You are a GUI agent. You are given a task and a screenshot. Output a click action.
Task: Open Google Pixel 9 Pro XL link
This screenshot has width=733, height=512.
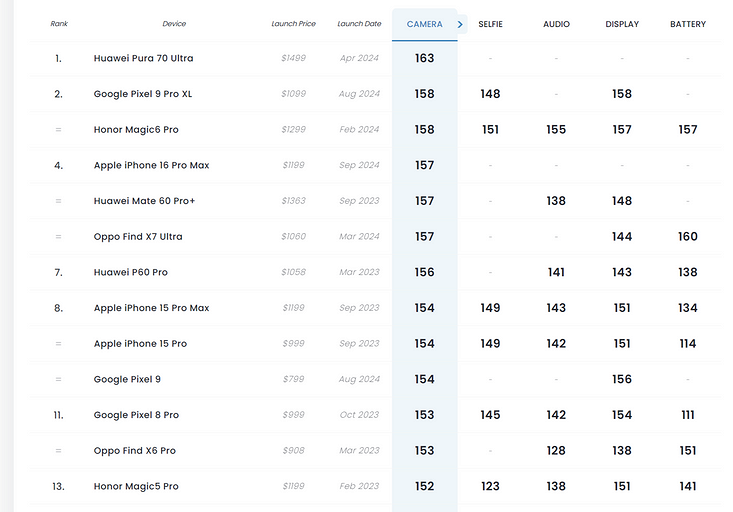point(142,94)
